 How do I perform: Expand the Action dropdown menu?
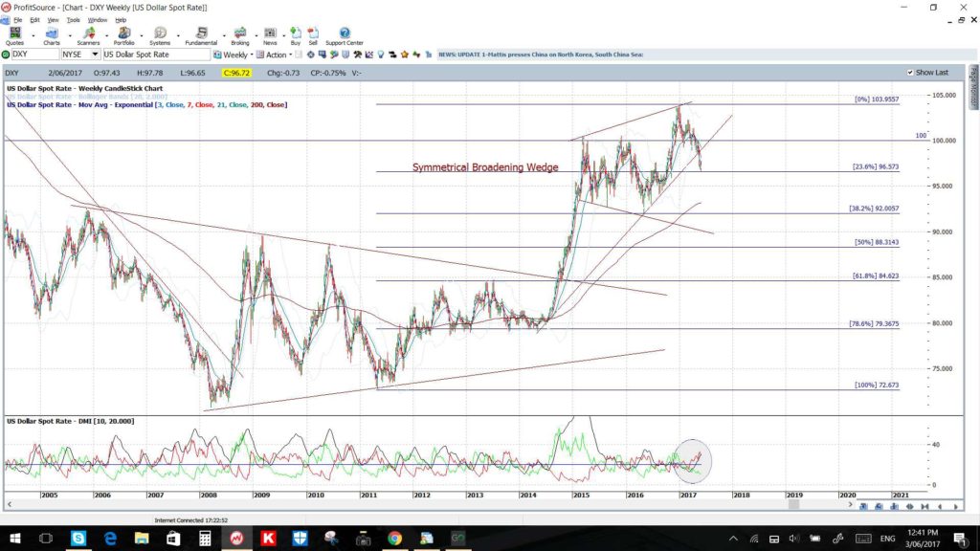pos(275,55)
